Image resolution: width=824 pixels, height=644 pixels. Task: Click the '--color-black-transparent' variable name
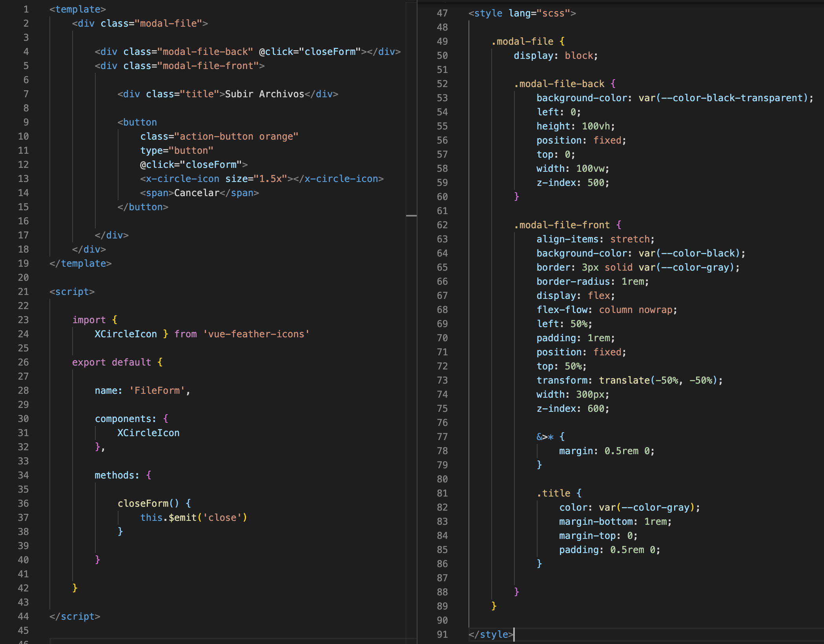[732, 98]
